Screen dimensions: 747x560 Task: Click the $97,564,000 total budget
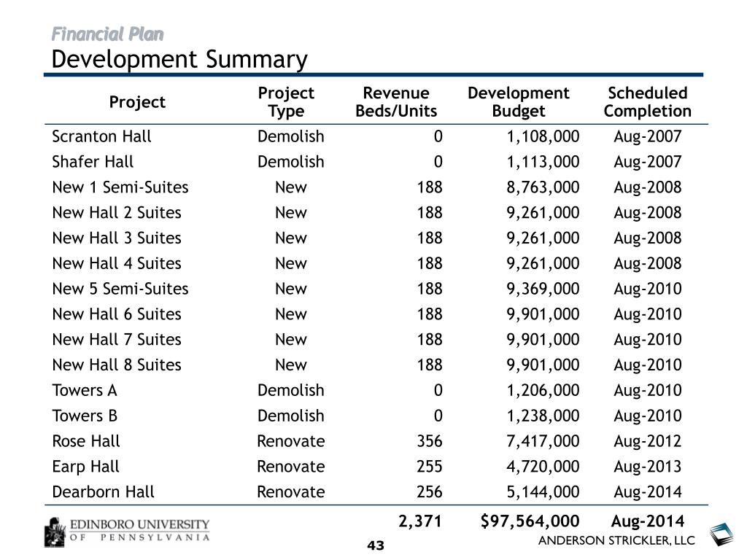530,521
